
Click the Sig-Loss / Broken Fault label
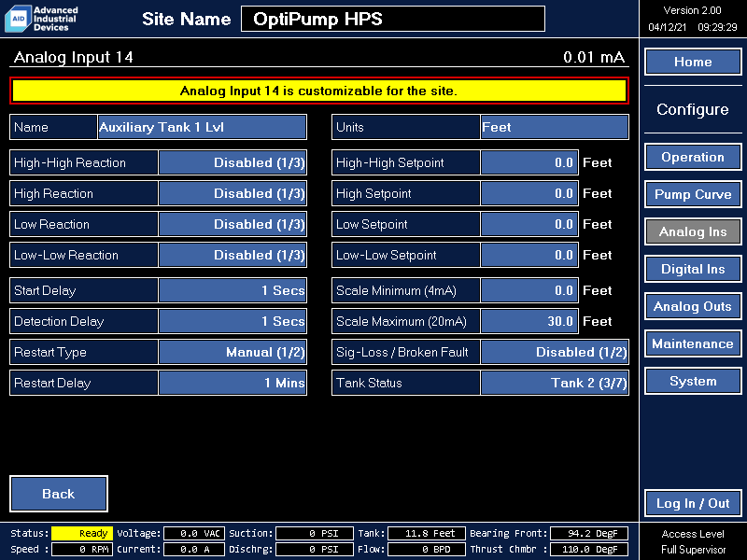pyautogui.click(x=402, y=353)
